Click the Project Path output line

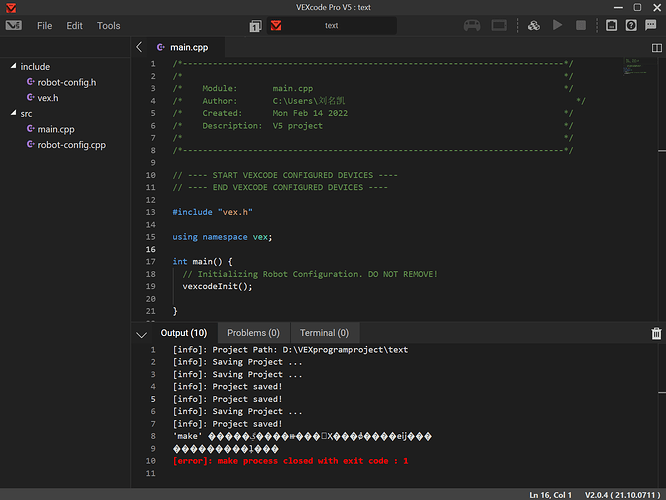click(x=290, y=350)
